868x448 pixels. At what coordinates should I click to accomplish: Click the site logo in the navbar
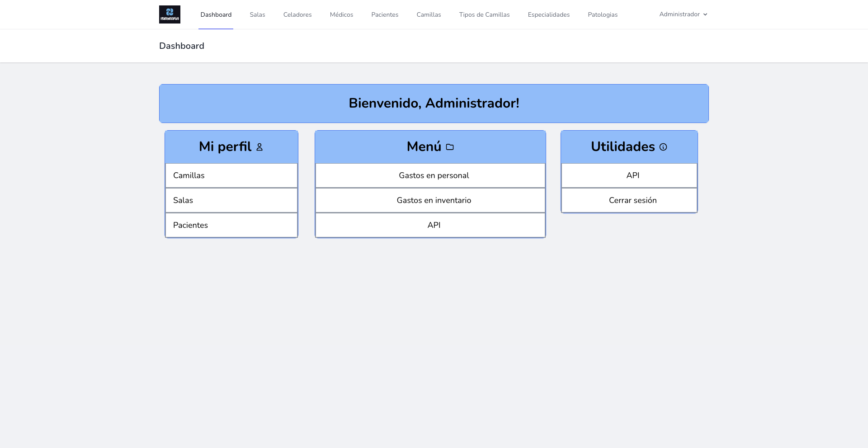(170, 14)
